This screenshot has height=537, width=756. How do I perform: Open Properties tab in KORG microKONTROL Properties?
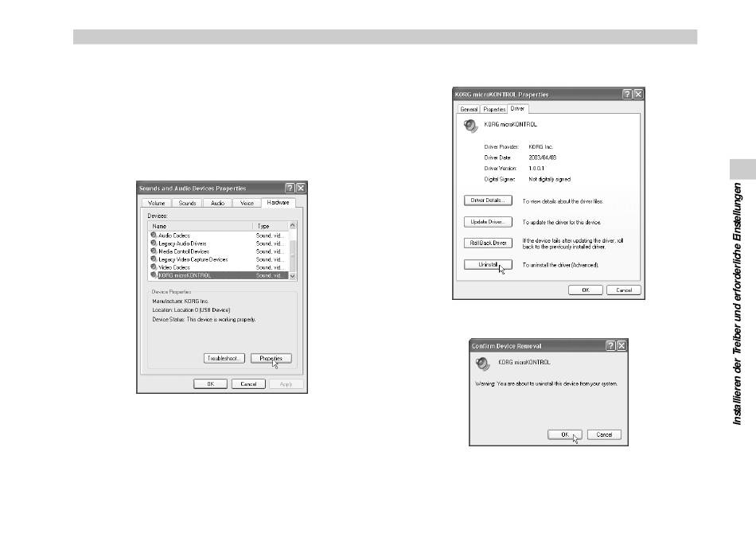(x=494, y=110)
